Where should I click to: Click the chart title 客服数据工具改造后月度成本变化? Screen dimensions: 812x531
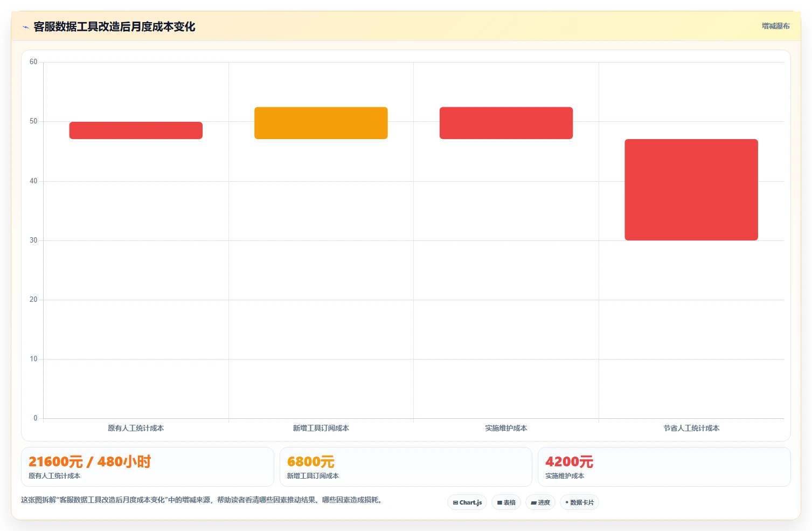coord(114,26)
